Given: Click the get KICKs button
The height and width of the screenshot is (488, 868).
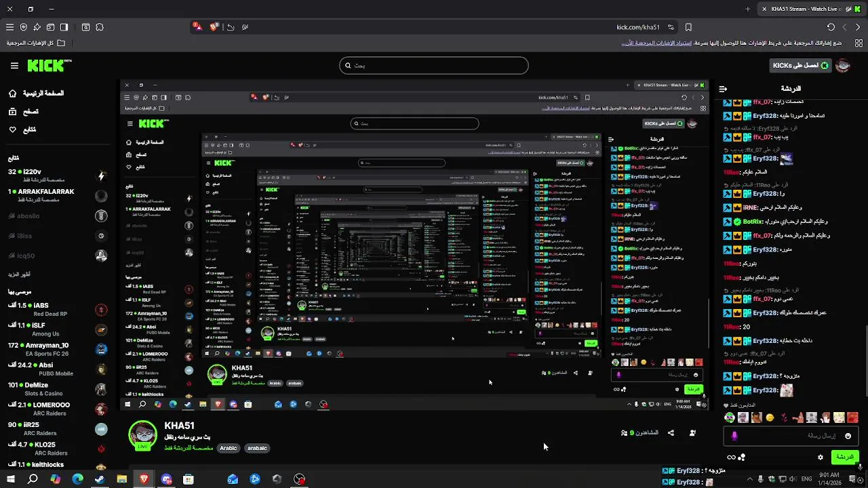Looking at the screenshot, I should (801, 66).
